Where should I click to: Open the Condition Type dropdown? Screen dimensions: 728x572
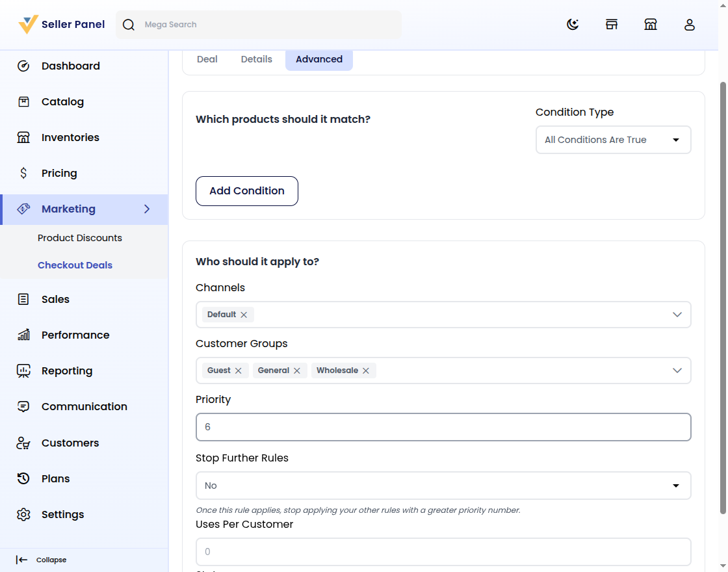click(x=614, y=140)
